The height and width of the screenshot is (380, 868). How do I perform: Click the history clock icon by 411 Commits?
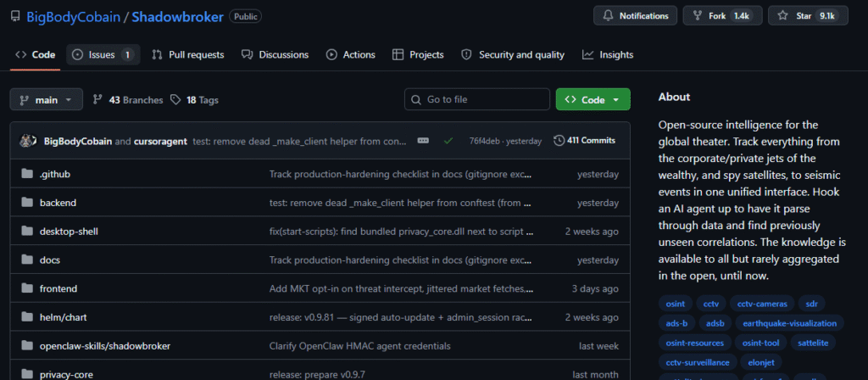coord(559,141)
